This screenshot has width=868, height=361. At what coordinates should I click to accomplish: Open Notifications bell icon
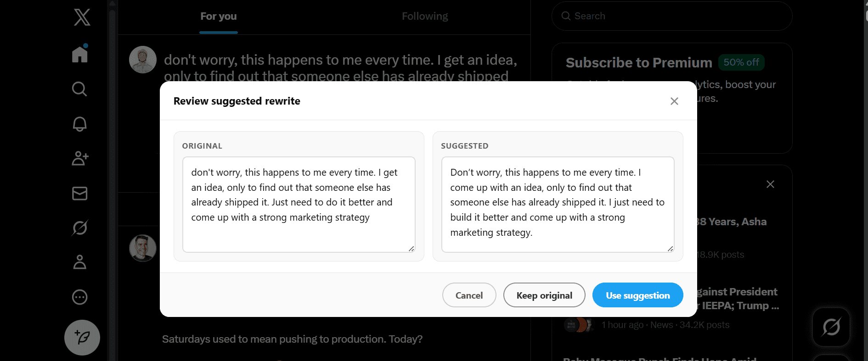click(79, 124)
